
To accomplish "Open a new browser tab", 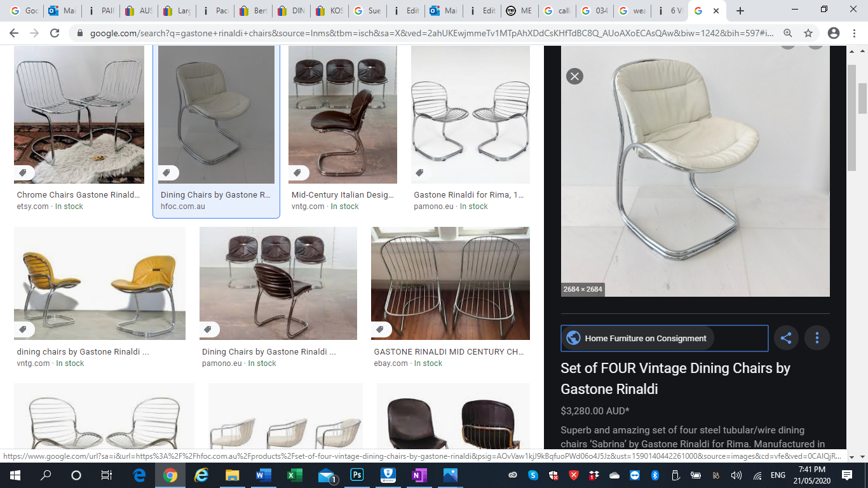I will coord(740,11).
